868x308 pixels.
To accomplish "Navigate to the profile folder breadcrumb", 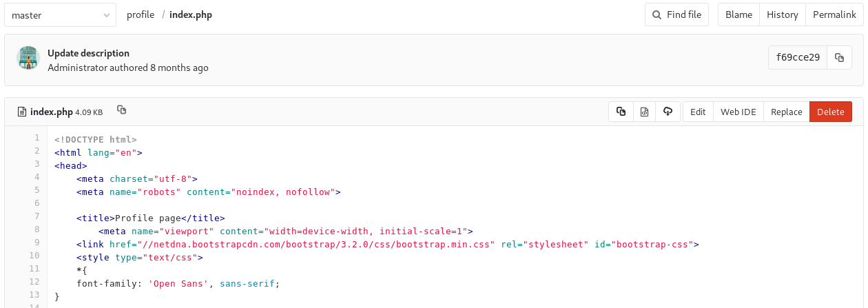I will pos(141,14).
